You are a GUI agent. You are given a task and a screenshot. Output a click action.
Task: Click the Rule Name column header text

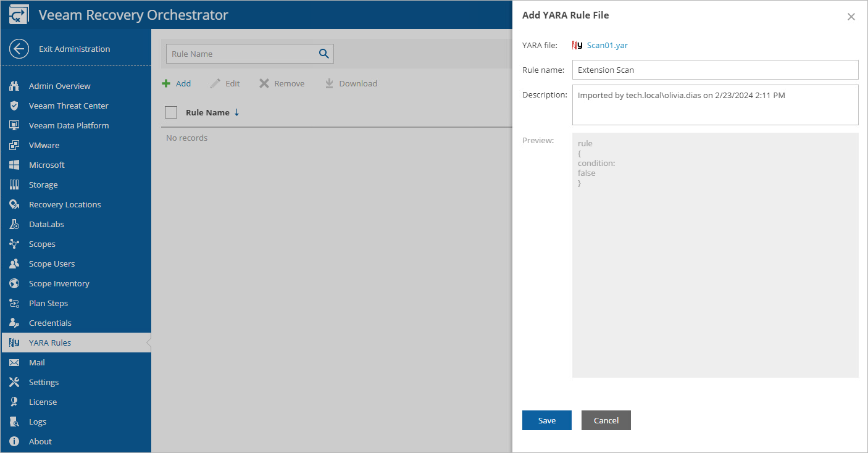click(x=207, y=112)
